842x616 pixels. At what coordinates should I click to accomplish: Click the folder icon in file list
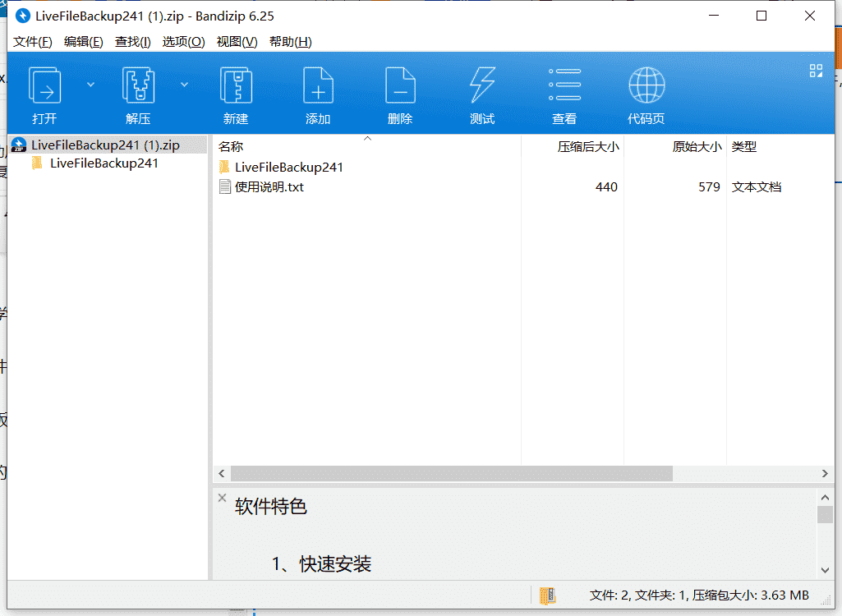tap(224, 167)
